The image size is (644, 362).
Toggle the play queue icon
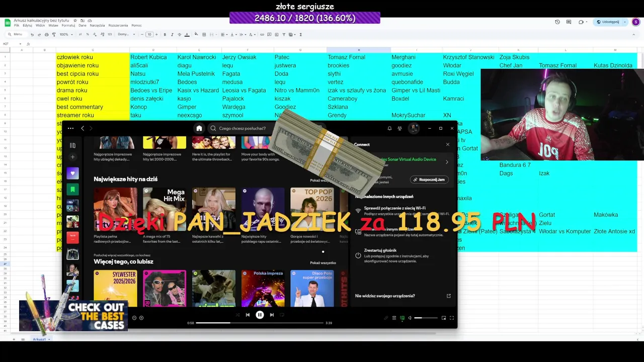(394, 318)
